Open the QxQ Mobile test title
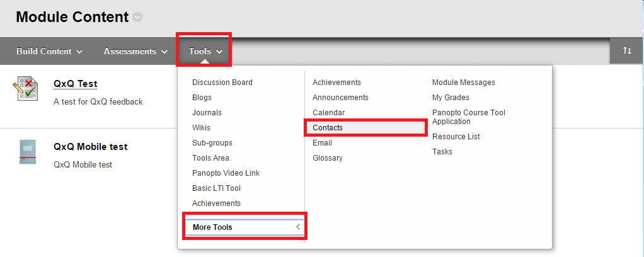This screenshot has width=644, height=257. click(90, 147)
